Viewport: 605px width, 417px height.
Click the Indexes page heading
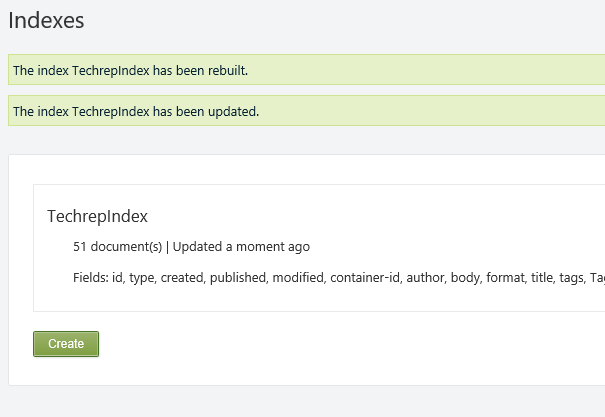pyautogui.click(x=46, y=20)
